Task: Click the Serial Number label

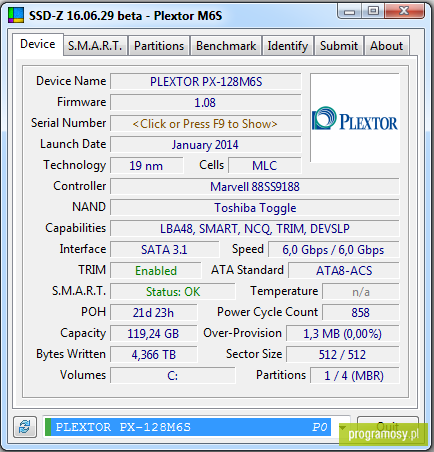Action: [x=68, y=123]
